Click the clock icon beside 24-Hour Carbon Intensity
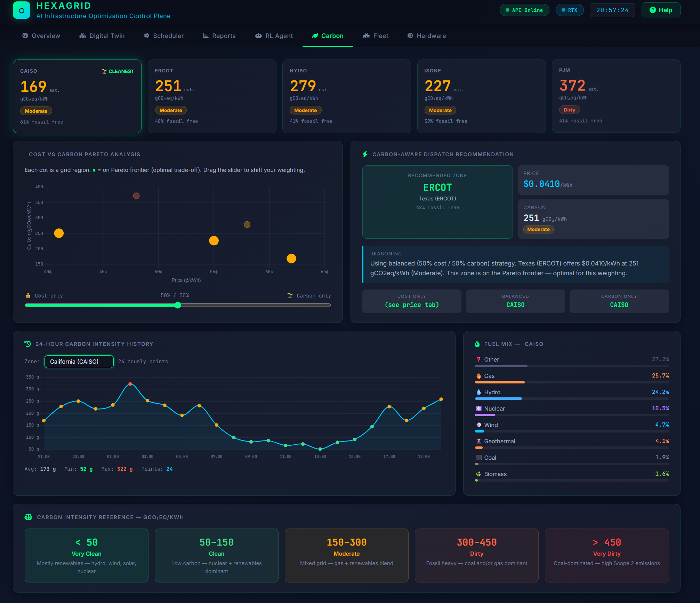Viewport: 700px width, 603px height. [x=28, y=344]
